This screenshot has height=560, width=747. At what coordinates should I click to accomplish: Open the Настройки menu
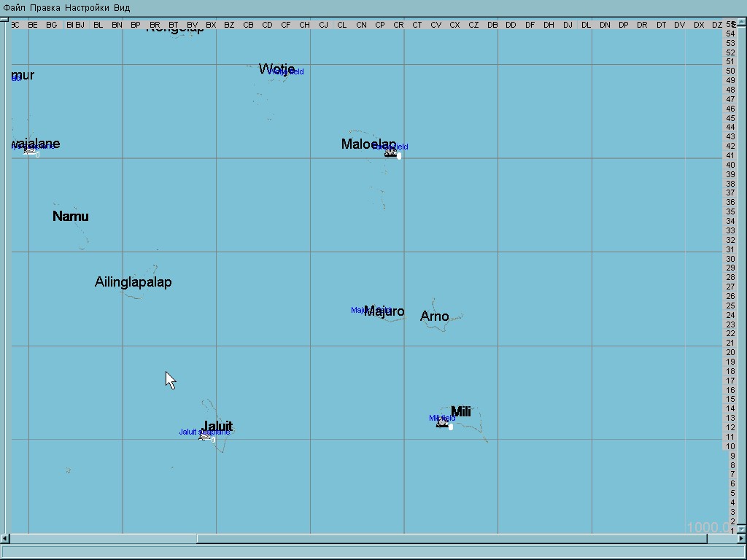(87, 7)
